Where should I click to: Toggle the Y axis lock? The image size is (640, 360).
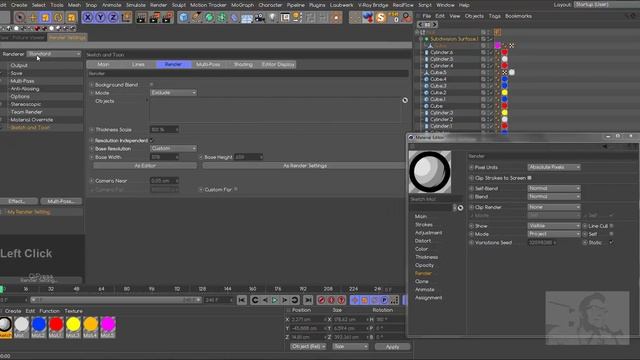(100, 18)
